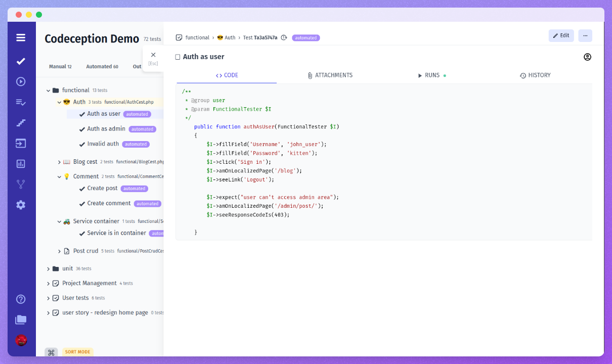Close the test panel with X
The image size is (612, 364).
153,55
